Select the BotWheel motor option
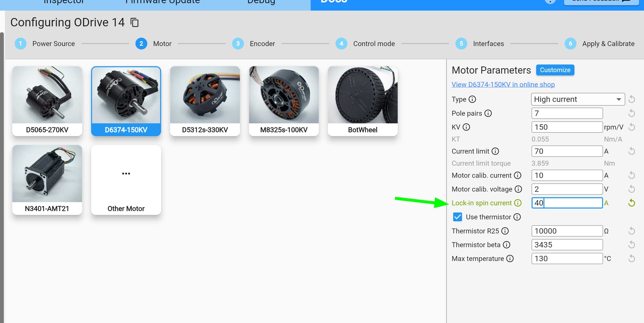Viewport: 644px width, 323px height. [363, 101]
